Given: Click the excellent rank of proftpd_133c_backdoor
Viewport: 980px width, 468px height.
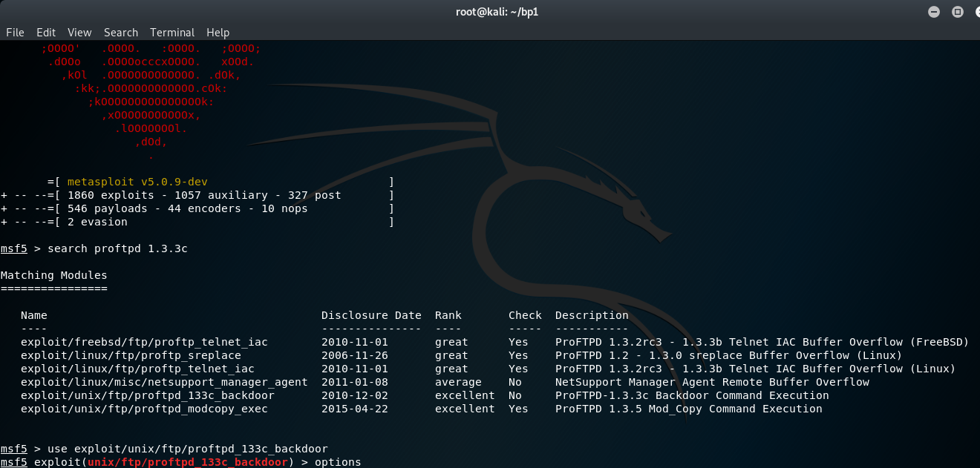Looking at the screenshot, I should click(465, 395).
